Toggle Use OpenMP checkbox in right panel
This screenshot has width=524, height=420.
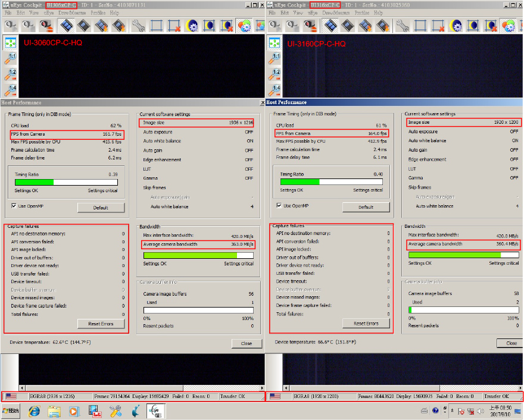(279, 206)
